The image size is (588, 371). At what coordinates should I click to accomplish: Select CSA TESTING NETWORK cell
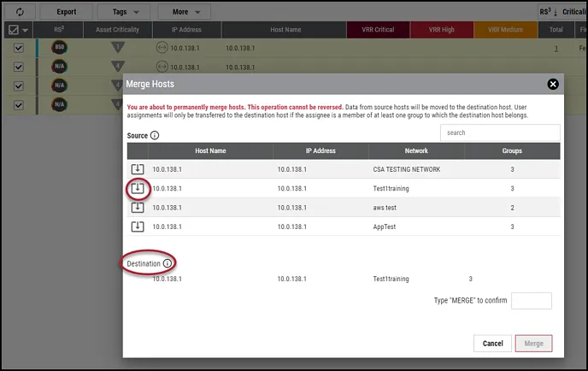[x=407, y=169]
